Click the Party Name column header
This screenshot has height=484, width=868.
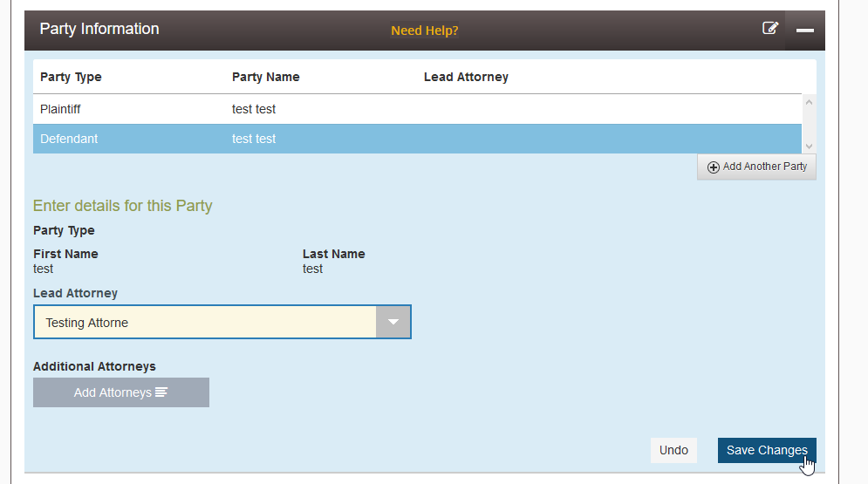click(266, 77)
